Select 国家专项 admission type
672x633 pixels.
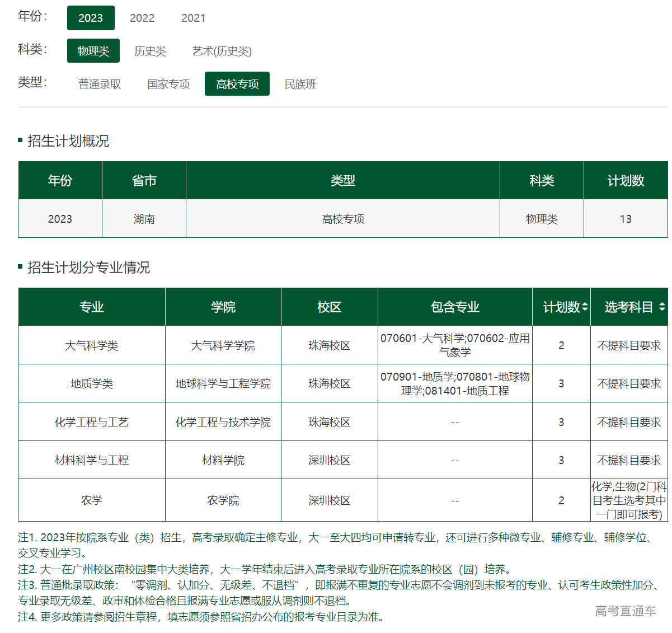tap(168, 84)
